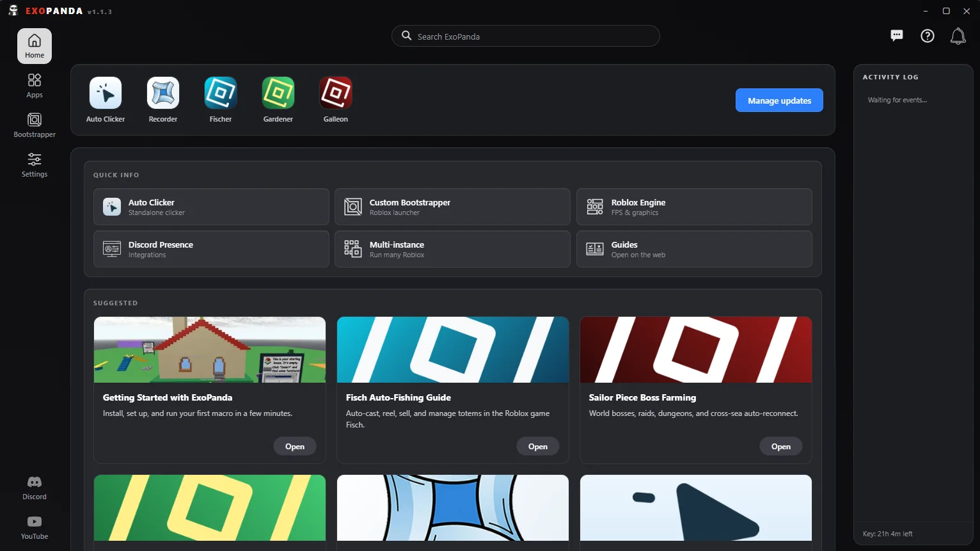Viewport: 980px width, 551px height.
Task: Launch the Galleon macro icon
Action: tap(336, 93)
